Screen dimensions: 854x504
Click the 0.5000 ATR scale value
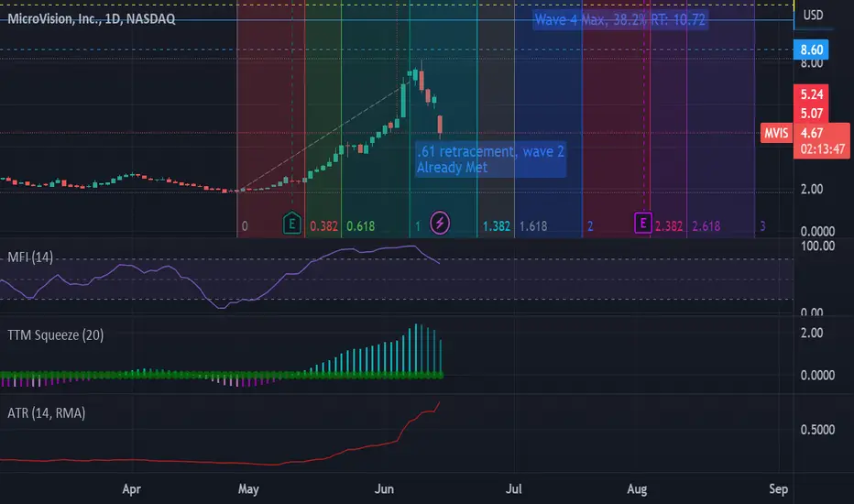817,430
